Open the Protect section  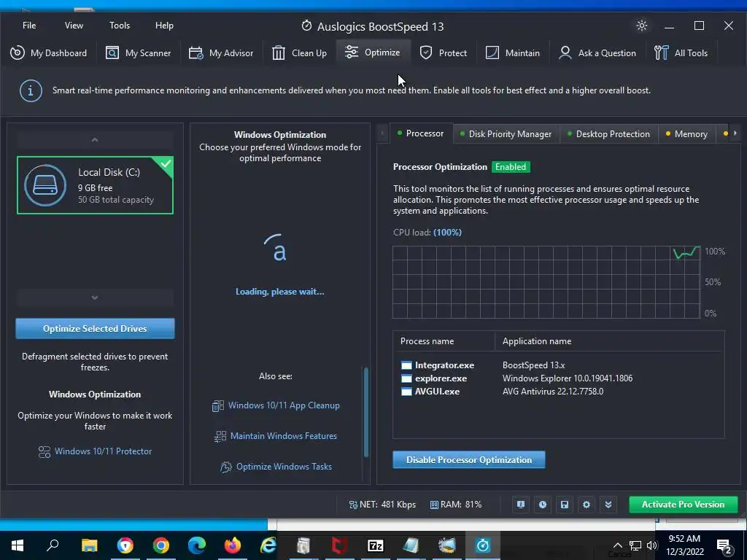(443, 52)
